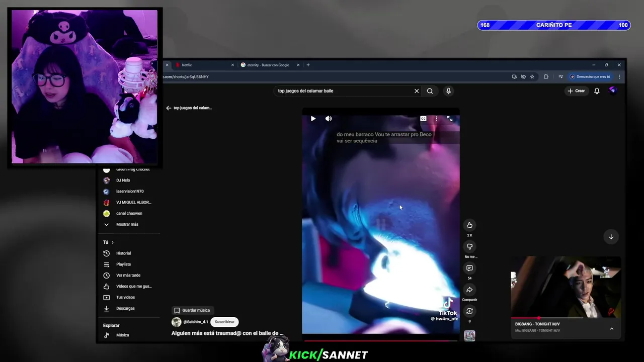Enter fullscreen on the Short player

tap(450, 119)
